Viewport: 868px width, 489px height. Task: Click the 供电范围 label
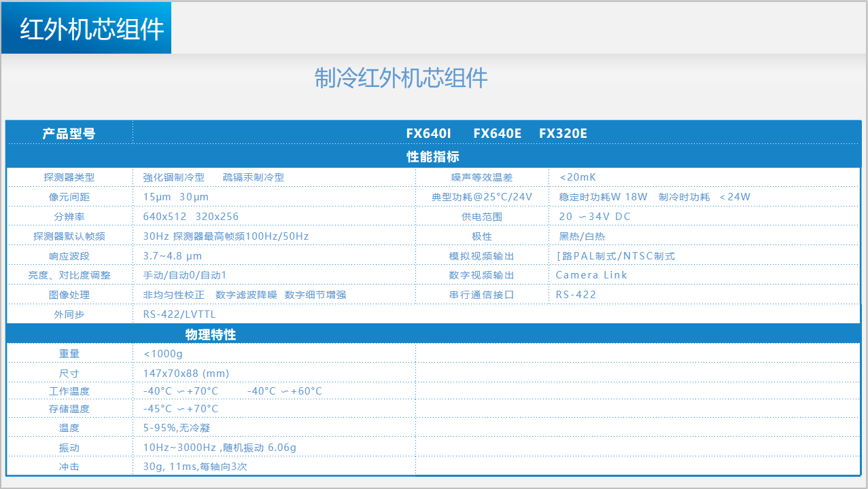pos(482,217)
